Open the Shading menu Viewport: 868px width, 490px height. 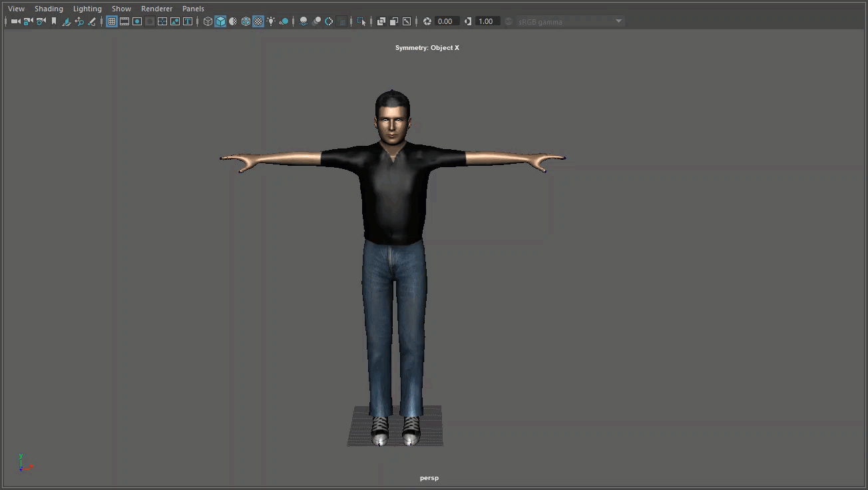pyautogui.click(x=49, y=9)
